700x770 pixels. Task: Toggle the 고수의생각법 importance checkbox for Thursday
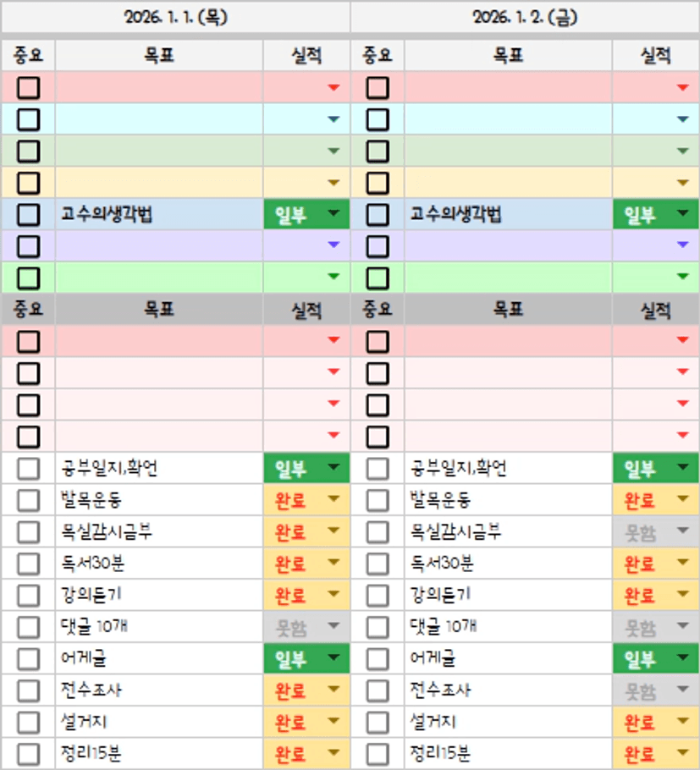[x=28, y=214]
